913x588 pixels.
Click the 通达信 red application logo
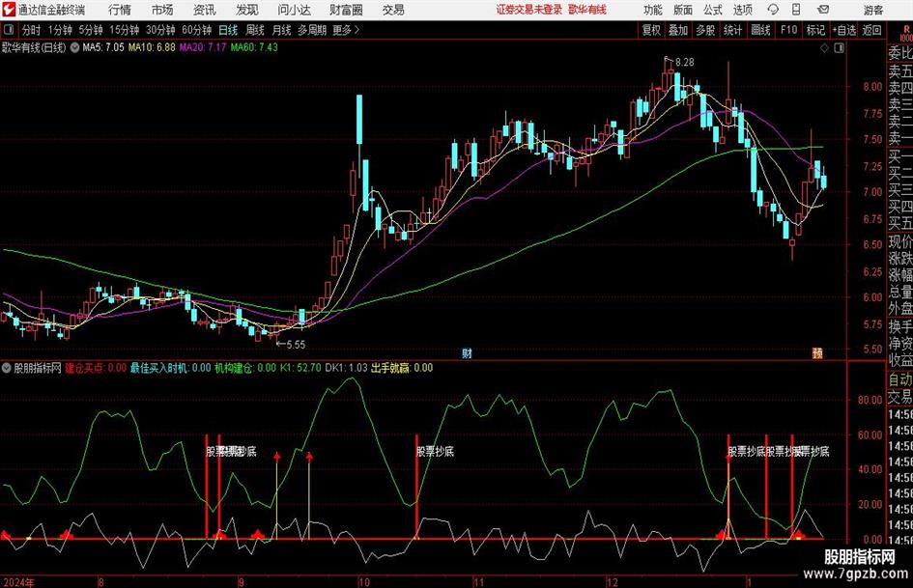pos(9,10)
